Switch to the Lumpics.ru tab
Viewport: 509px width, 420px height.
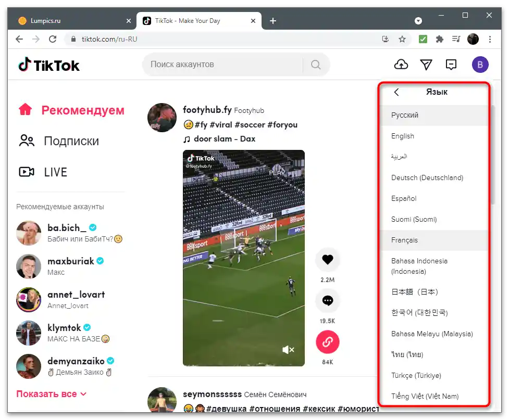tap(72, 21)
